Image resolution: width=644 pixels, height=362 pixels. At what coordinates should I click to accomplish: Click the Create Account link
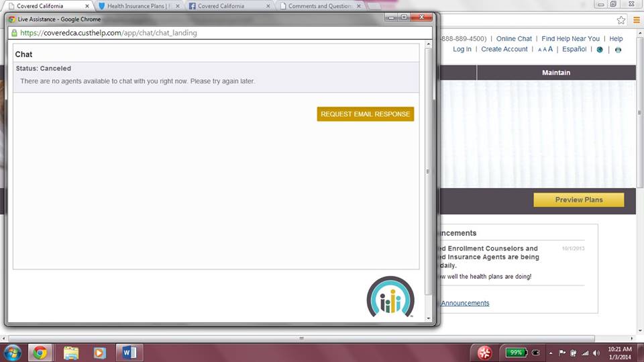point(504,49)
